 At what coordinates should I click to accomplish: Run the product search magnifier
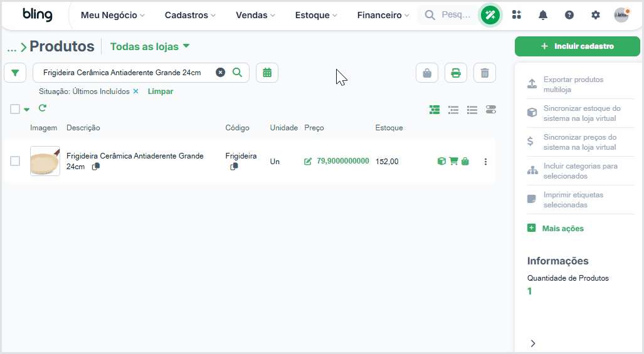click(x=237, y=73)
